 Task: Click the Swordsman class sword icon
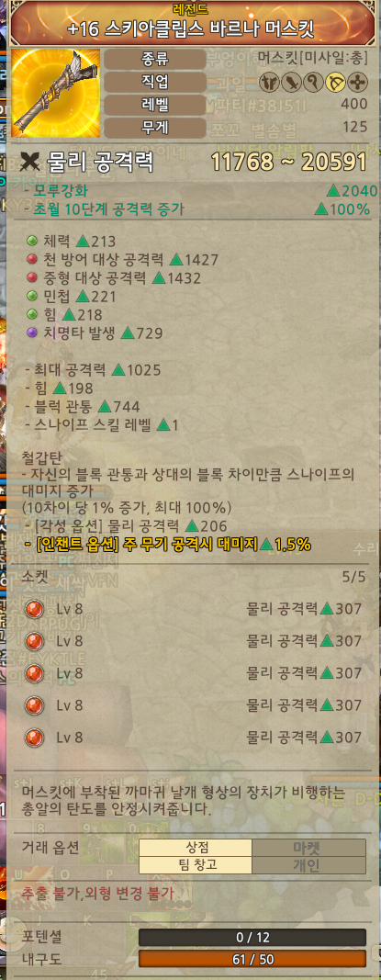(x=292, y=82)
